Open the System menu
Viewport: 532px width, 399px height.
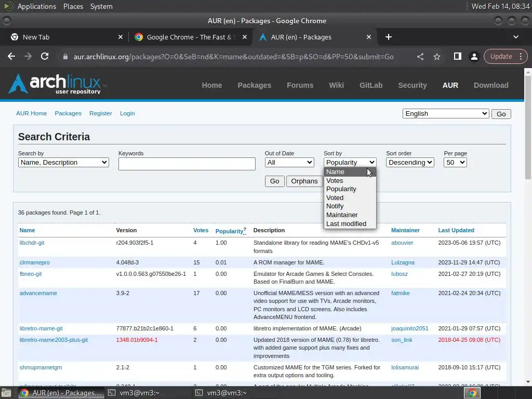pyautogui.click(x=101, y=6)
